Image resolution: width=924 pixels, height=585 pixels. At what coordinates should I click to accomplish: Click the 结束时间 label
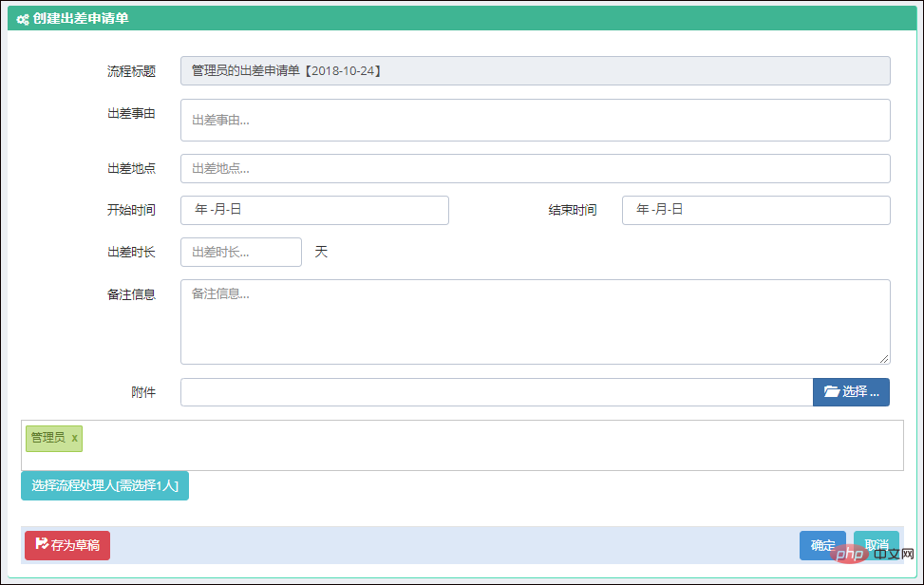click(x=573, y=210)
